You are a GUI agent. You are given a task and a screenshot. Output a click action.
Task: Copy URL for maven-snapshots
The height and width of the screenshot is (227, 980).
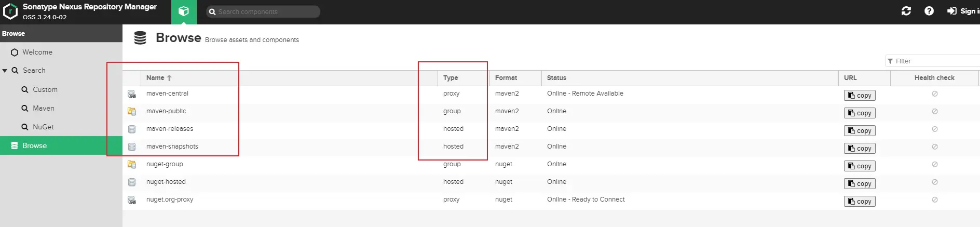click(860, 149)
